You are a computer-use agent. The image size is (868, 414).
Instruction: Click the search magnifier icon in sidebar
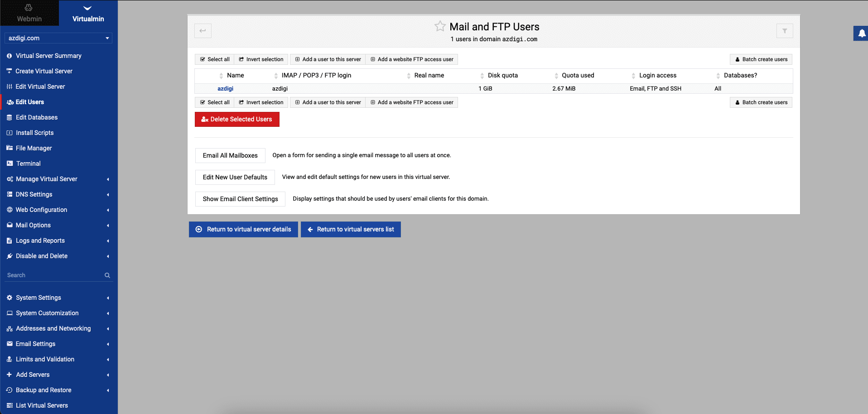pyautogui.click(x=107, y=275)
